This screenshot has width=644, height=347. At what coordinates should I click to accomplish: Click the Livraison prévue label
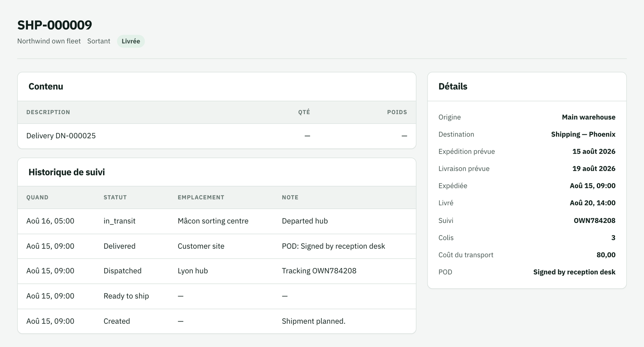464,169
